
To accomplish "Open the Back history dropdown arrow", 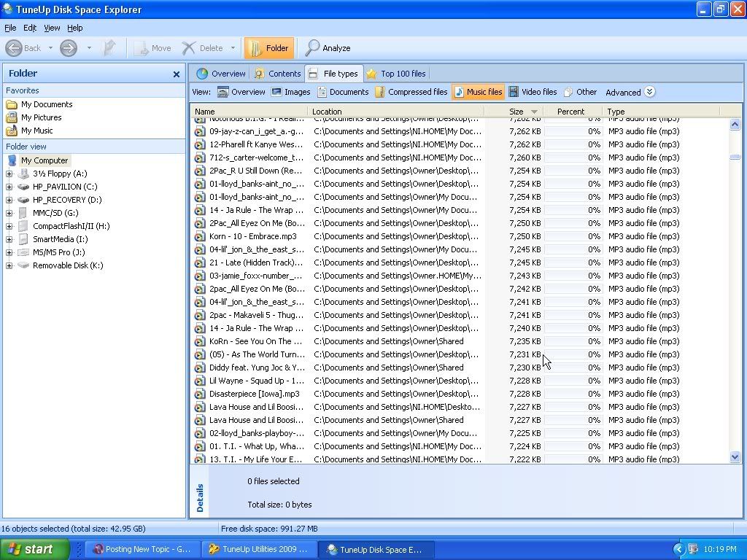I will [x=50, y=48].
